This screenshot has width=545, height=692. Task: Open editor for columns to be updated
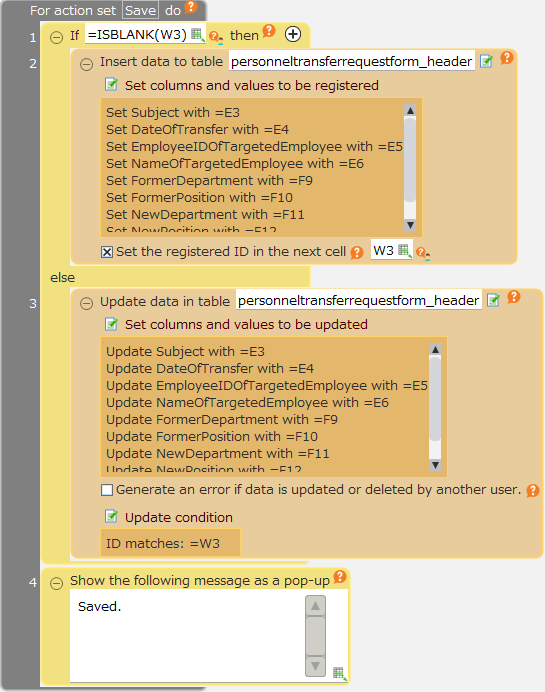(x=111, y=323)
